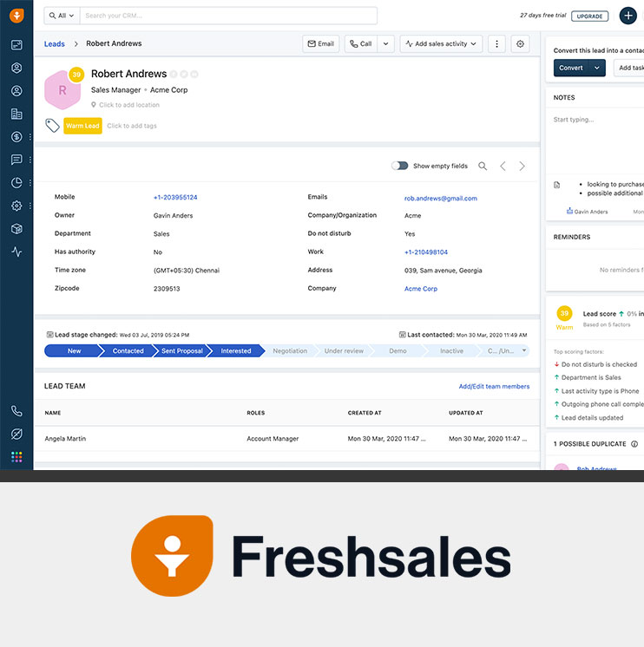Click the Search your CRM field

pos(229,16)
